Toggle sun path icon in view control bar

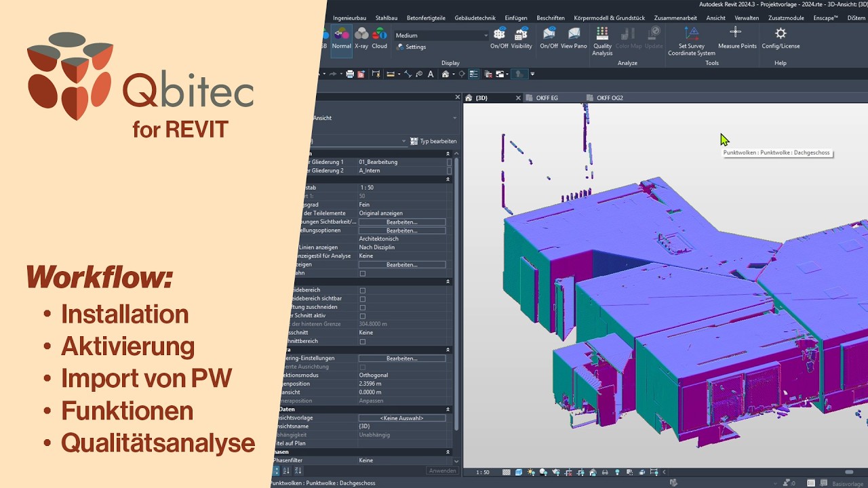pyautogui.click(x=531, y=472)
